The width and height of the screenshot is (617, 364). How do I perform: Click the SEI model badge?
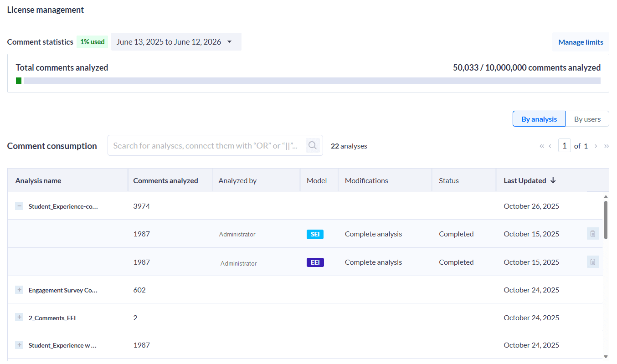[315, 234]
